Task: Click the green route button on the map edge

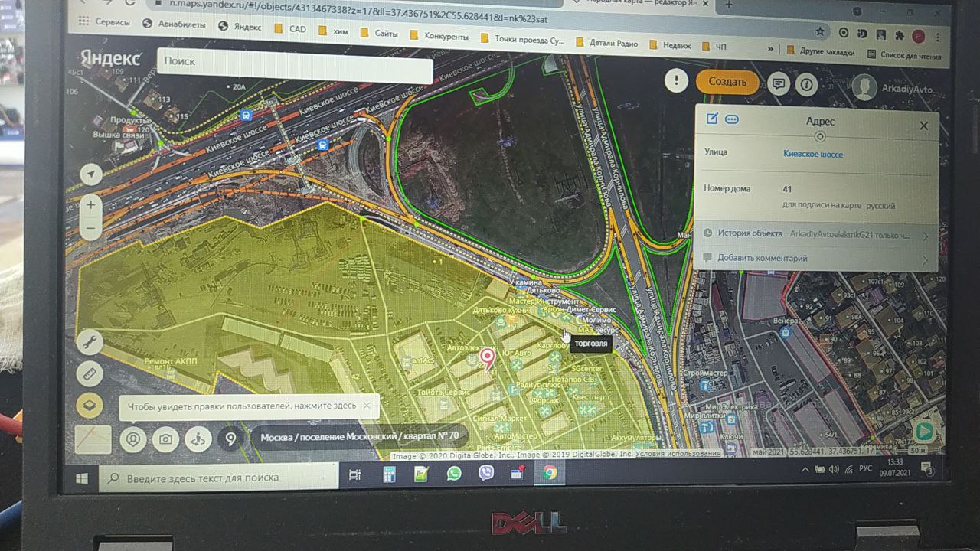Action: (x=924, y=432)
